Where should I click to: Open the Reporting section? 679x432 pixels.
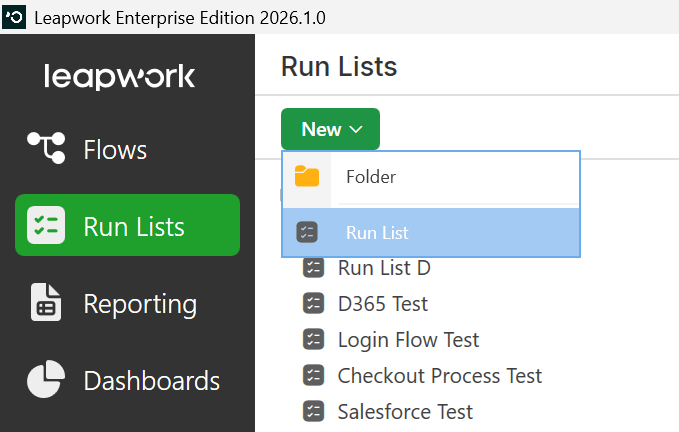[x=140, y=304]
